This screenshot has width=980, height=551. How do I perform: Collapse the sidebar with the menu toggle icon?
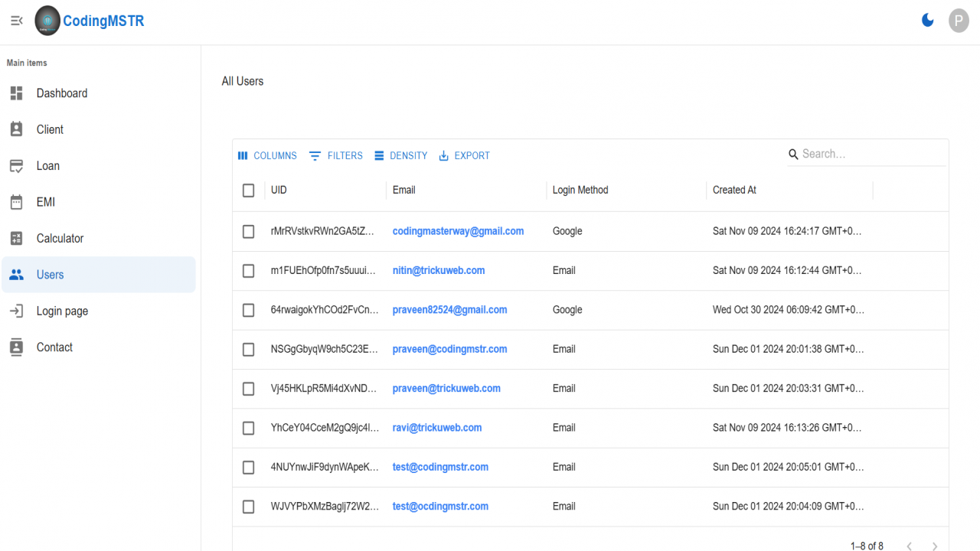(x=17, y=21)
